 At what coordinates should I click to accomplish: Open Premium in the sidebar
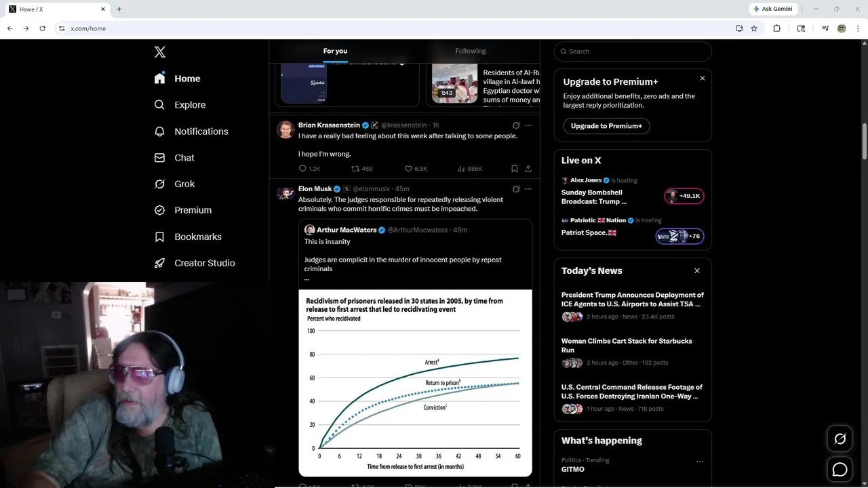click(x=183, y=210)
